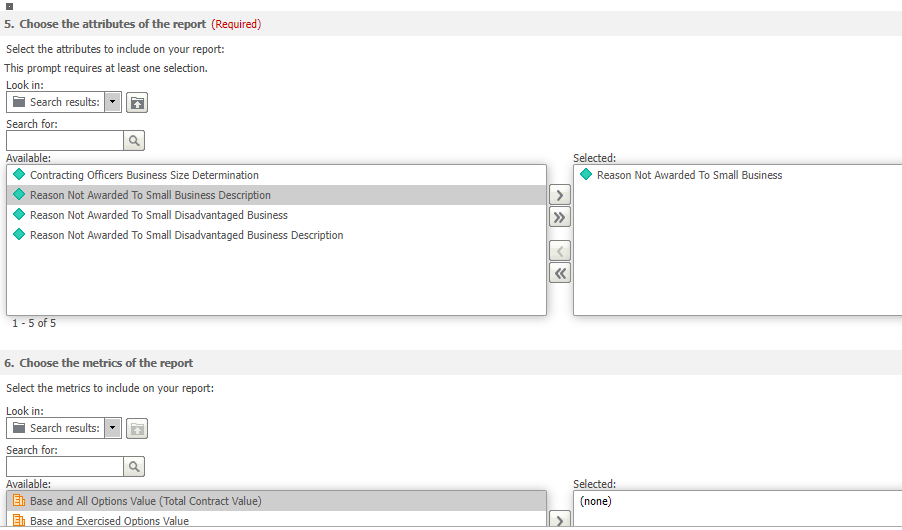Collapse the prompt with small square toggle

9,6
